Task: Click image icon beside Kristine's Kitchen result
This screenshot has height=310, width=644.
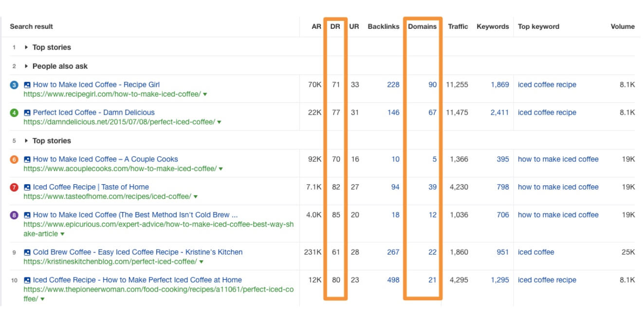Action: click(27, 252)
